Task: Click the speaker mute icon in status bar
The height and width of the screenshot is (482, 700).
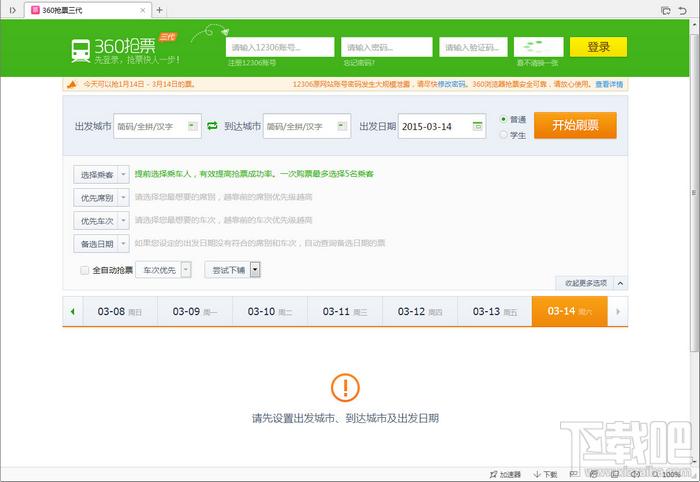Action: (x=635, y=474)
